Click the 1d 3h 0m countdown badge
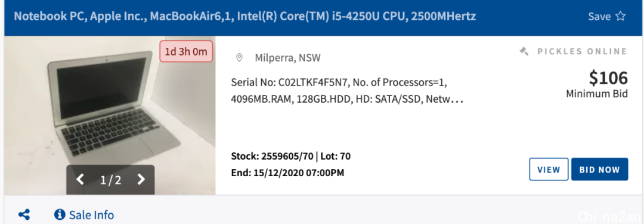 point(186,51)
